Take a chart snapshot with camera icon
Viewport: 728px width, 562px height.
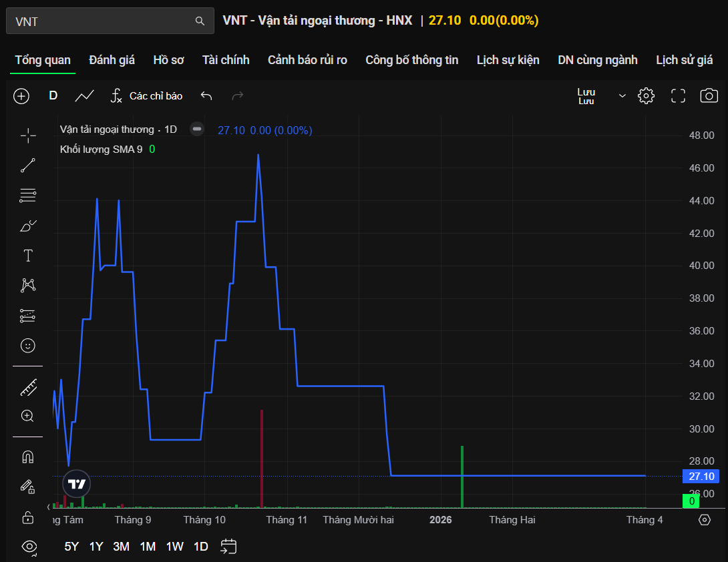click(709, 96)
